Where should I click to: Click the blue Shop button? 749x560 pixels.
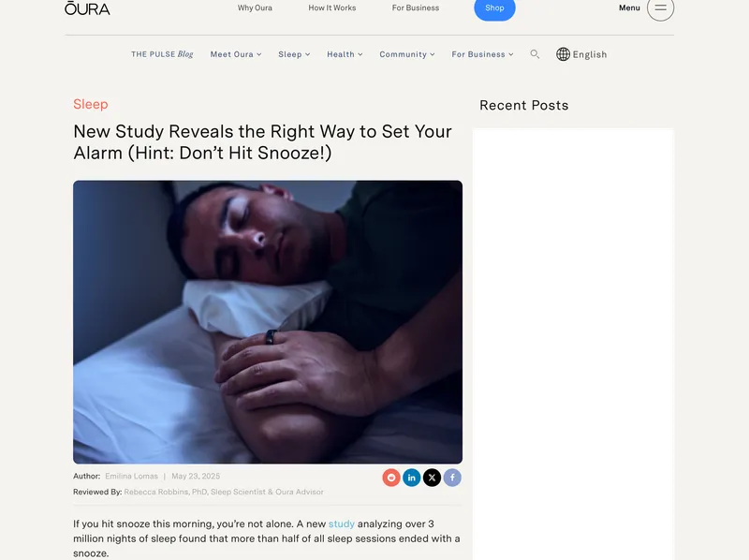click(x=494, y=8)
